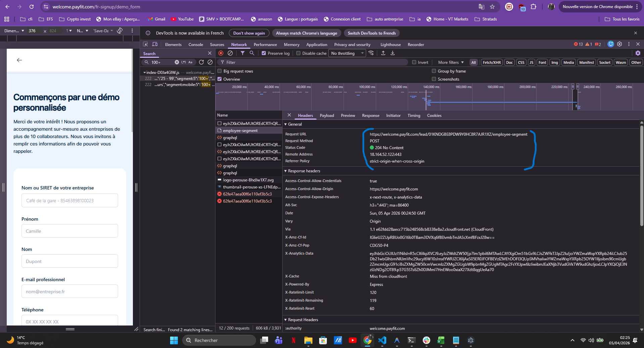Image resolution: width=644 pixels, height=348 pixels.
Task: Toggle the device toolbar icon
Action: (x=155, y=44)
